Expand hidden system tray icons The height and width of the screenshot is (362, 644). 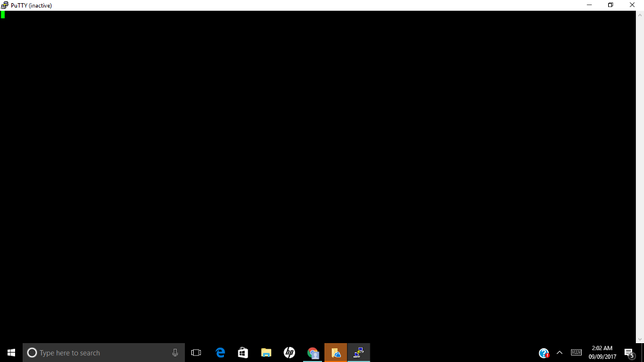click(x=559, y=353)
